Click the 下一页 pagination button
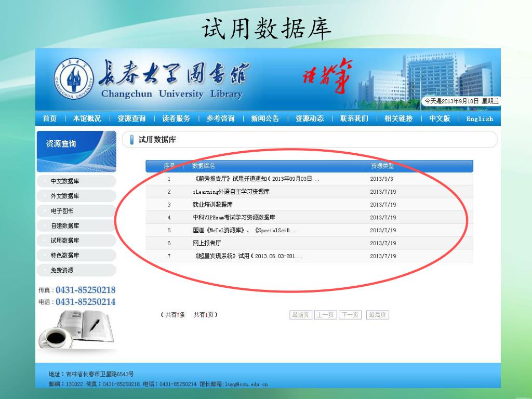This screenshot has height=399, width=532. click(350, 315)
